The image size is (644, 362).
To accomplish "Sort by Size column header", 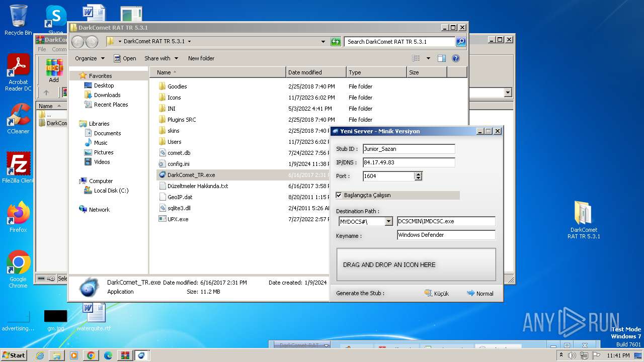I will (427, 72).
